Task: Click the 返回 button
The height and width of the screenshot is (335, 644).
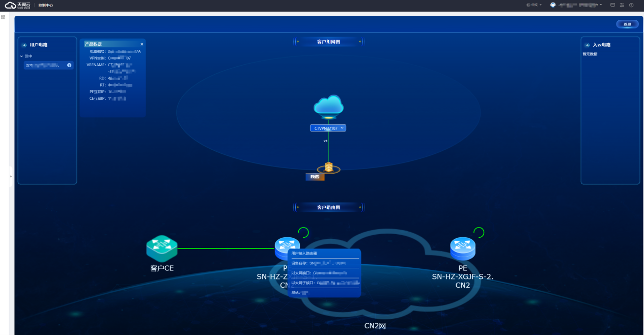Action: click(x=627, y=24)
